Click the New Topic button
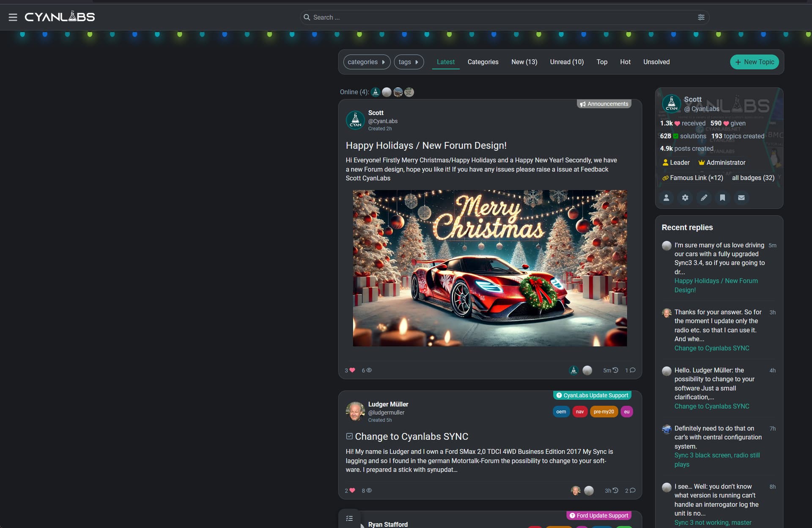 click(754, 62)
